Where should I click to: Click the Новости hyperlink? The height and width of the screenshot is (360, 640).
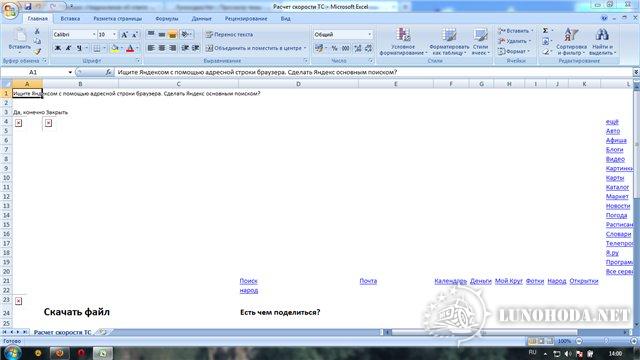[618, 206]
